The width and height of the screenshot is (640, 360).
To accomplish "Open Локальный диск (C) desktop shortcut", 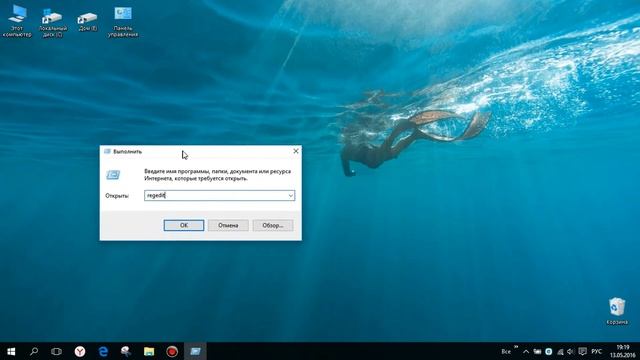I will (x=53, y=22).
